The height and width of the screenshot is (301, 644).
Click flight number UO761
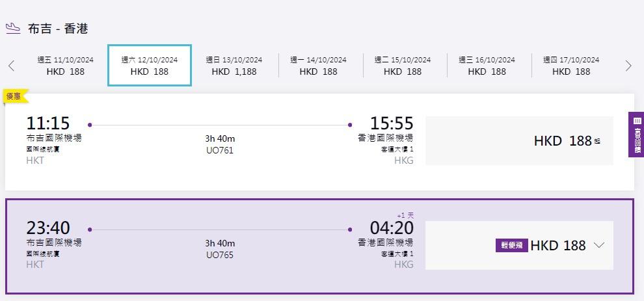(219, 150)
